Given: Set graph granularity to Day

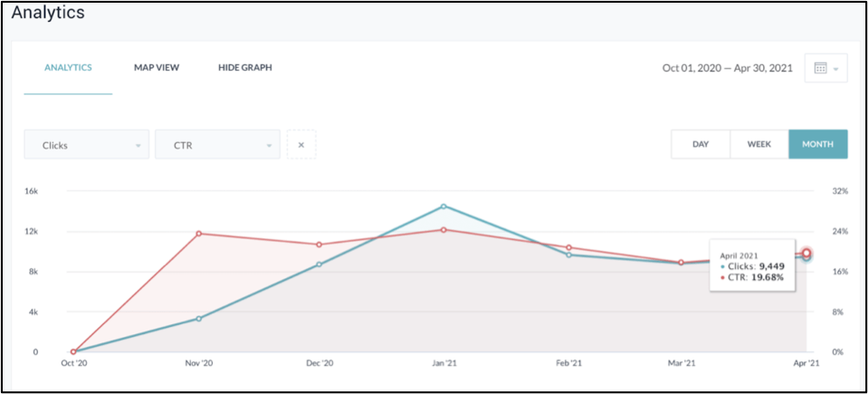Looking at the screenshot, I should (700, 144).
